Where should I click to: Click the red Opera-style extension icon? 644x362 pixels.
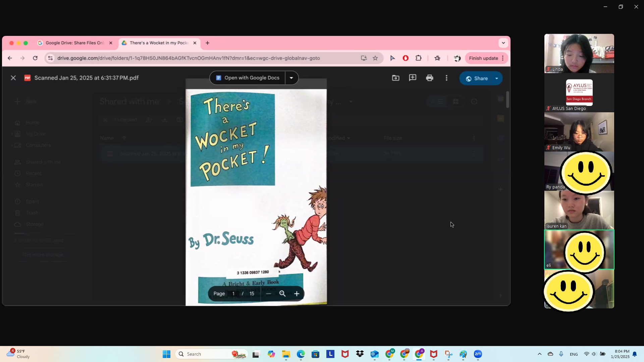406,58
